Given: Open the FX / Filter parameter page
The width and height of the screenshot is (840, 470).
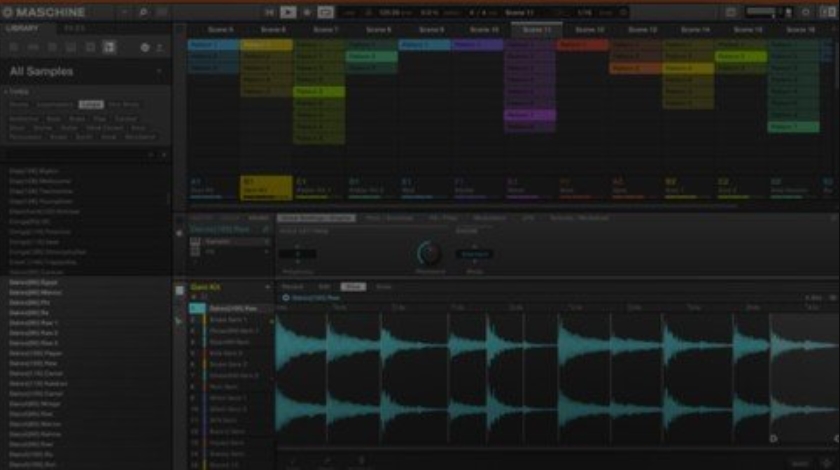Looking at the screenshot, I should click(x=442, y=218).
